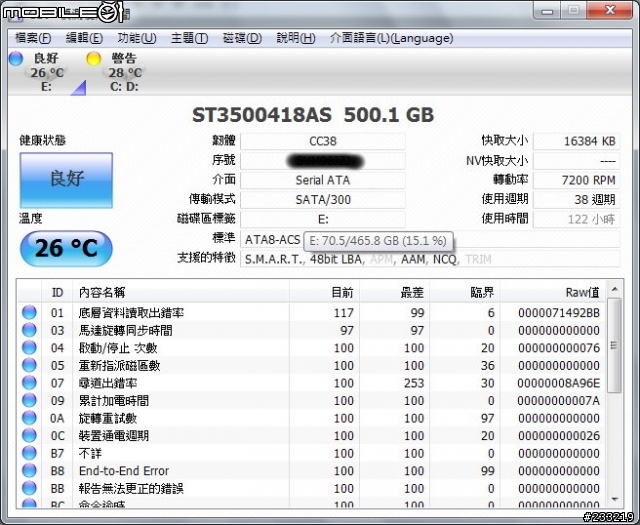Select row 累計加電時間

point(312,400)
